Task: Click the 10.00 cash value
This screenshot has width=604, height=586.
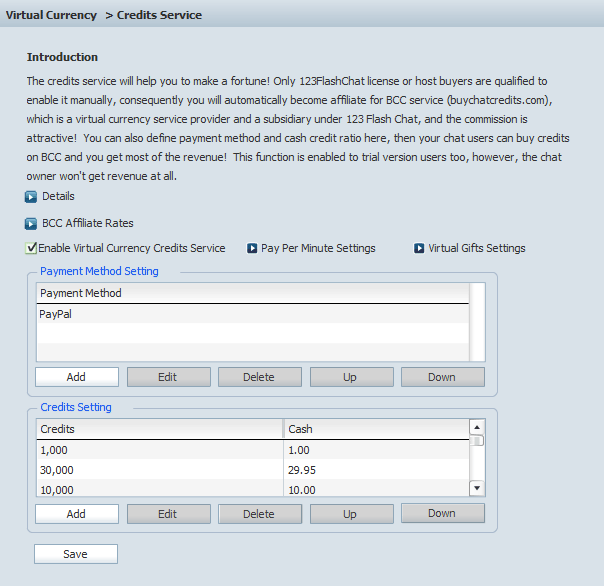Action: tap(302, 490)
